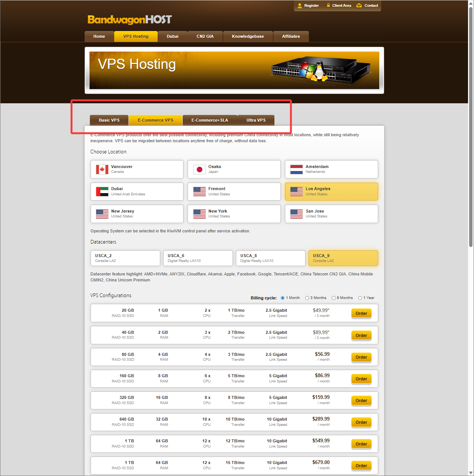Click the Register user icon
Screen dimensions: 474x476
[300, 6]
